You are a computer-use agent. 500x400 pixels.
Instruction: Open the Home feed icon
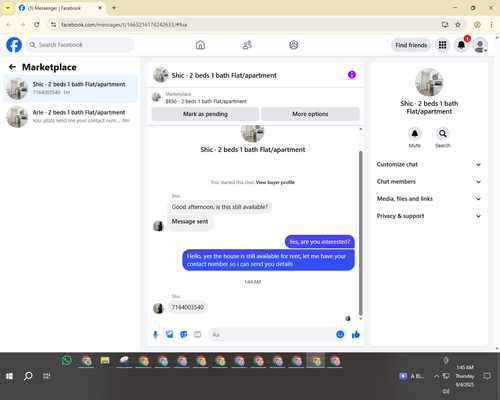[200, 45]
